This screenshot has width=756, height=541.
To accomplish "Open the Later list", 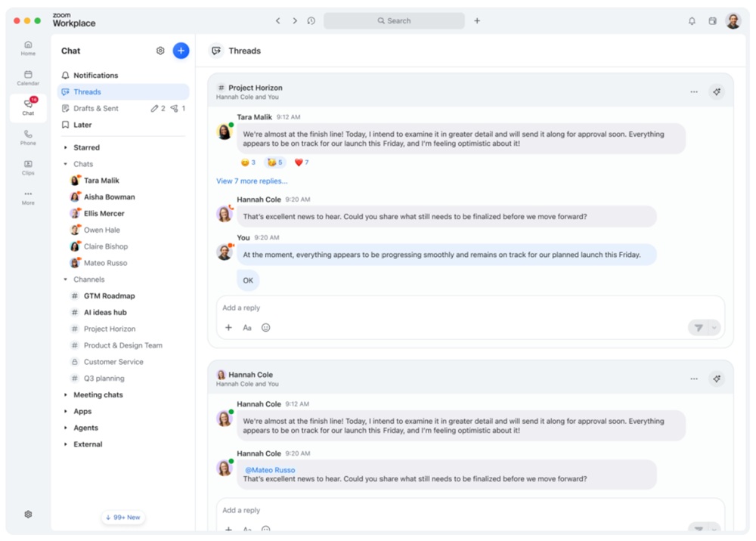I will (x=123, y=125).
